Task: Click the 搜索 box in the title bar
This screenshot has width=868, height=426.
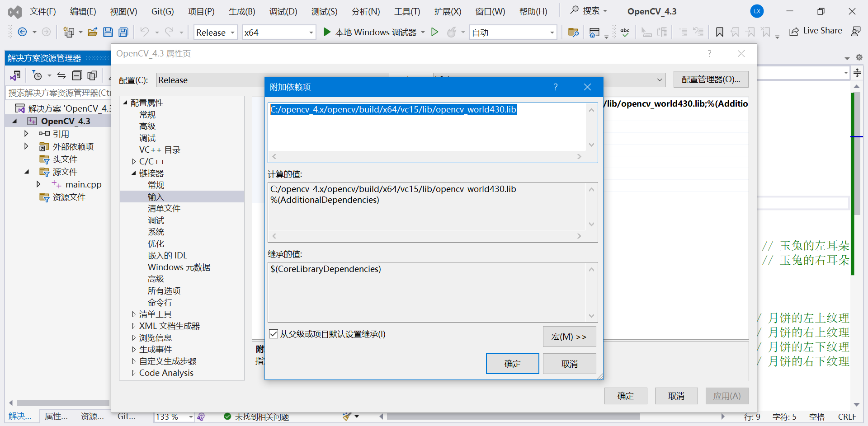Action: [589, 11]
